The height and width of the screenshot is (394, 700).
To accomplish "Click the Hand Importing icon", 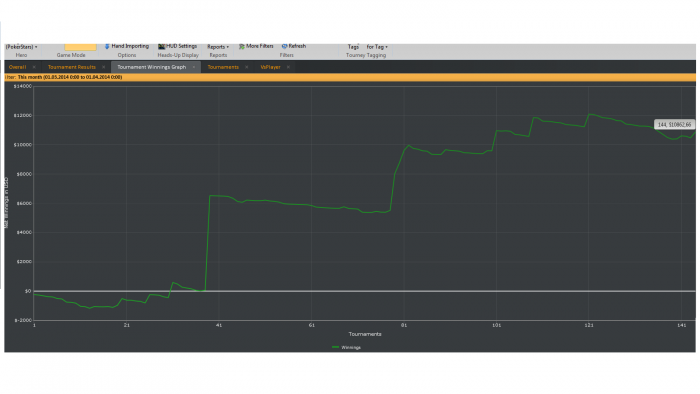I will point(107,46).
